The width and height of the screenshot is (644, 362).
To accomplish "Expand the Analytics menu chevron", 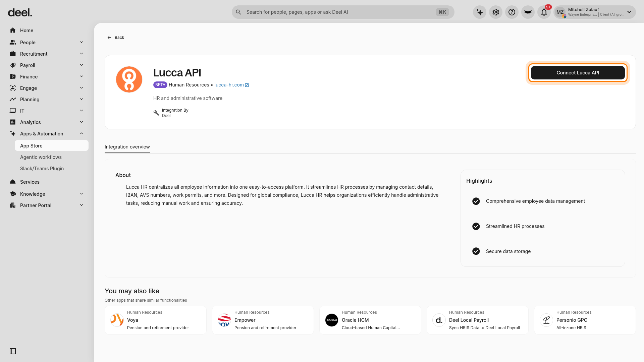I will pos(82,122).
